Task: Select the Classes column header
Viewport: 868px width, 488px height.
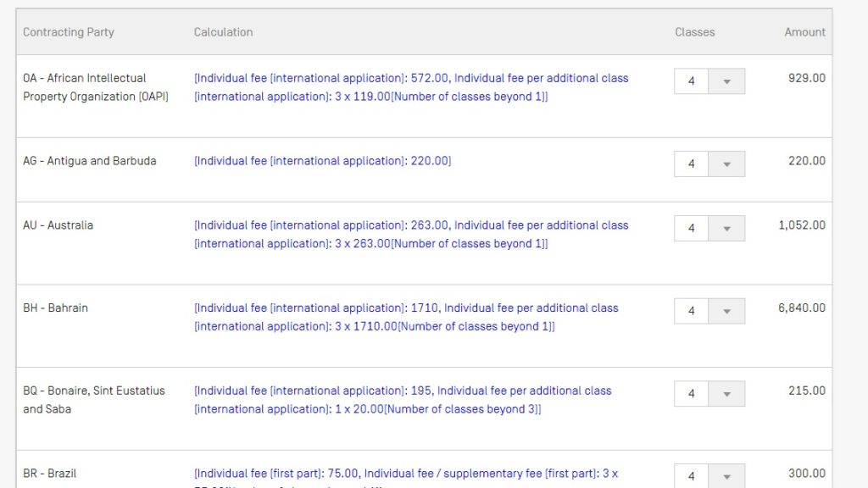Action: coord(695,32)
